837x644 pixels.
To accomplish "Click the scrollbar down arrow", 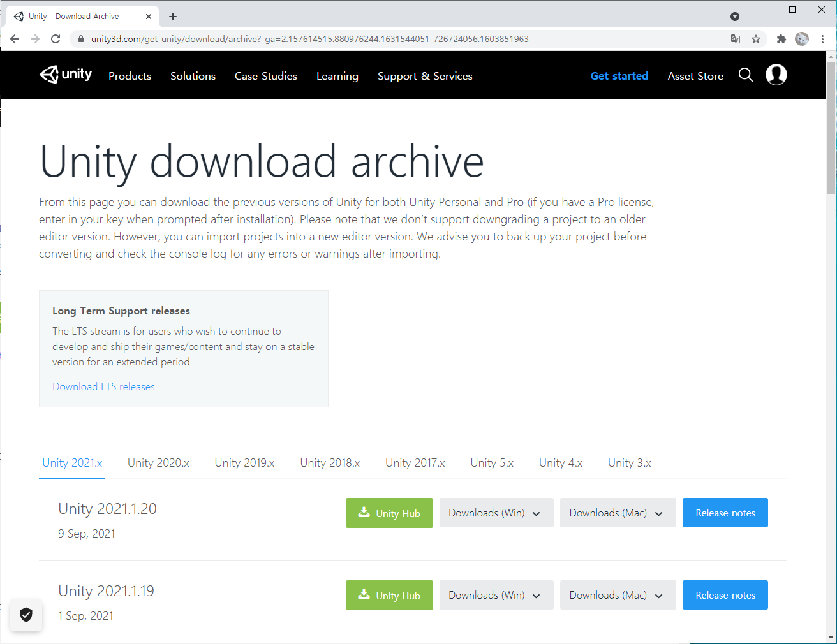I will click(x=831, y=637).
